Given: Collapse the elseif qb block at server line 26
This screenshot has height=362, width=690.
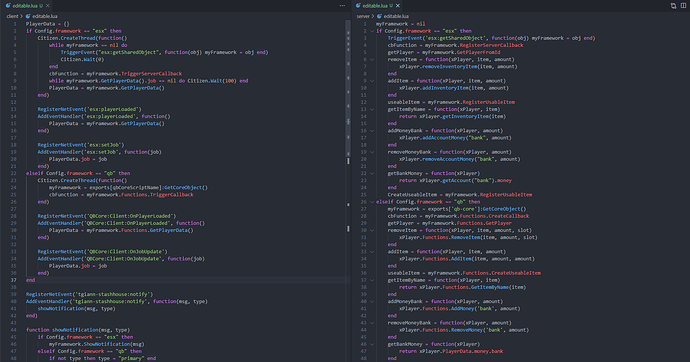Looking at the screenshot, I should (372, 202).
